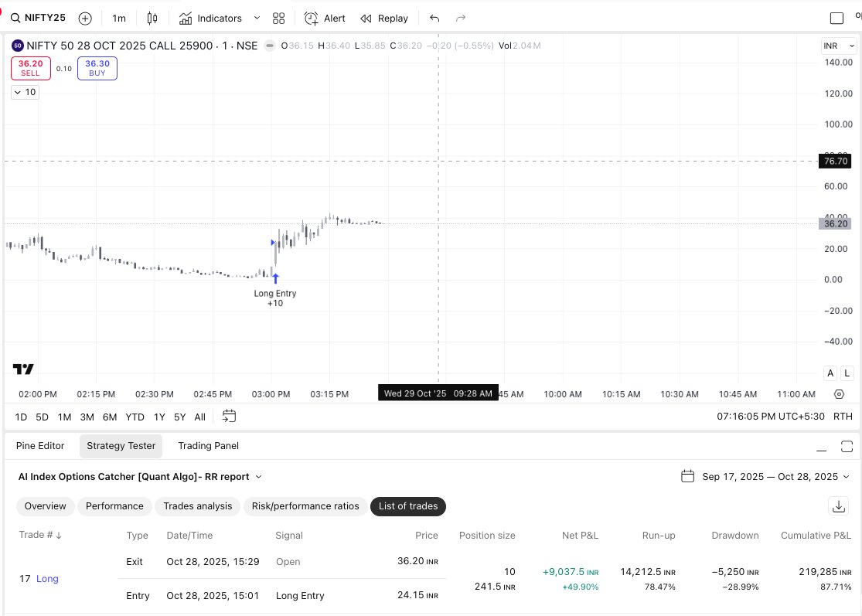The image size is (862, 616).
Task: Create an alert using the Alert icon
Action: pyautogui.click(x=325, y=17)
